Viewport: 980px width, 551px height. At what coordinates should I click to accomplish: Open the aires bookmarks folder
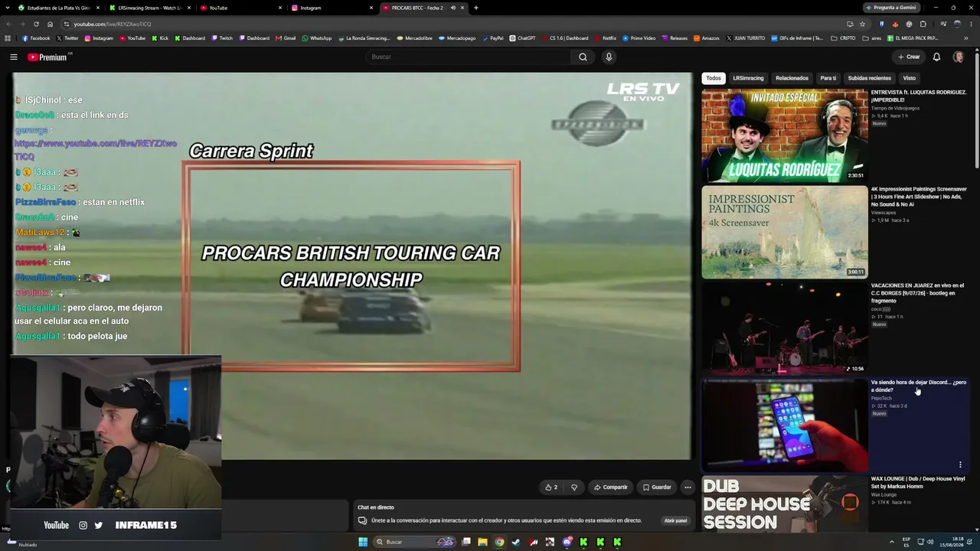873,38
